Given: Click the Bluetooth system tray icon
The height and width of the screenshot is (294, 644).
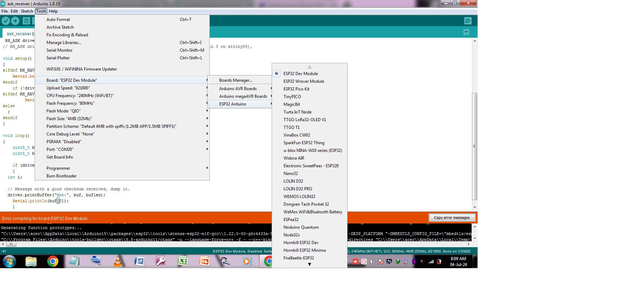Looking at the screenshot, I should pyautogui.click(x=414, y=262).
